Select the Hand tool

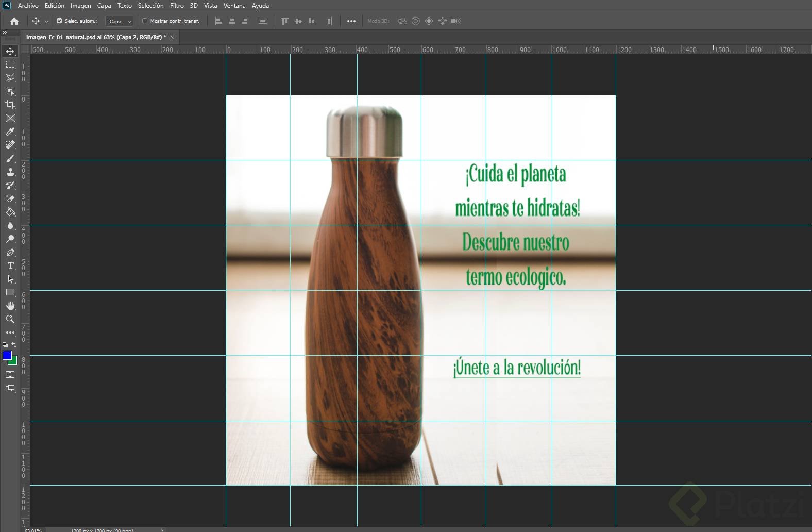coord(10,306)
